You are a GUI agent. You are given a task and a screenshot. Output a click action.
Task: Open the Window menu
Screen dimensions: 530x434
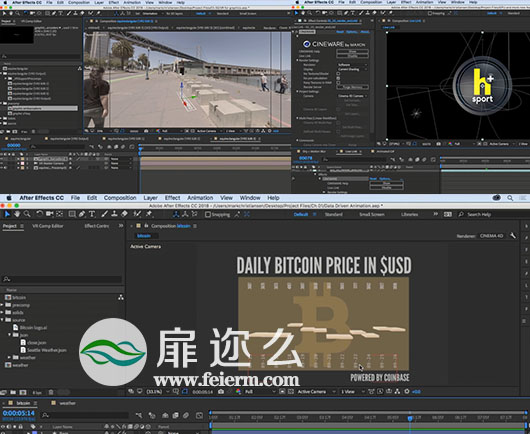click(x=250, y=198)
